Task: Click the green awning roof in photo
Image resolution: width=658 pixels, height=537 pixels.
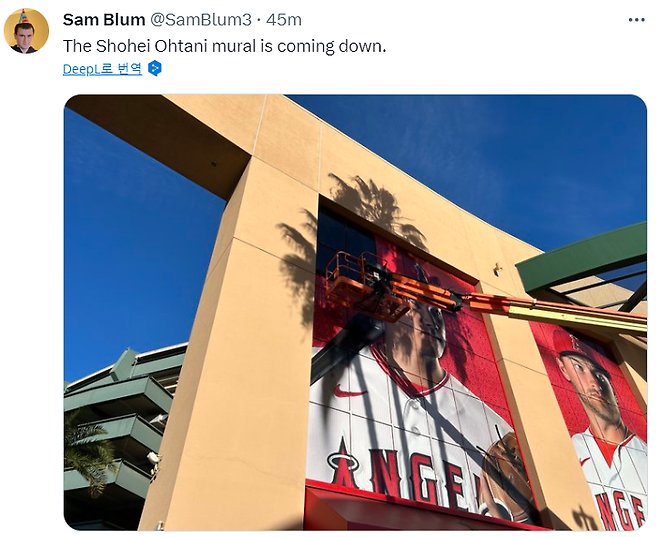Action: pyautogui.click(x=581, y=258)
